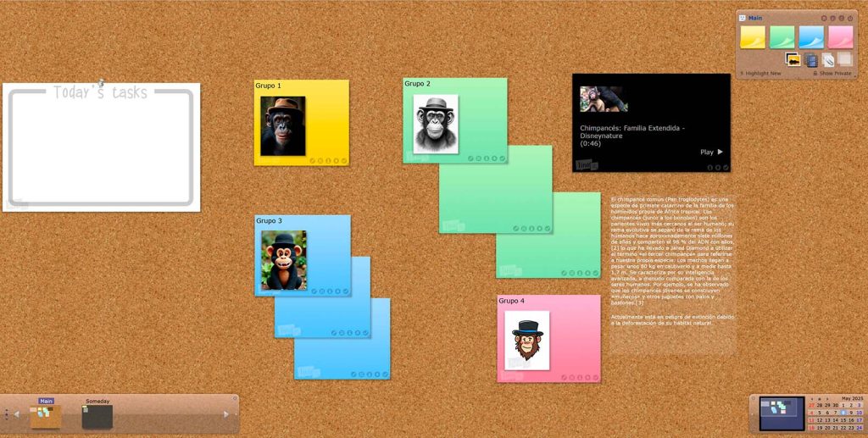Click the power icon in Main panel
This screenshot has height=438, width=868.
pyautogui.click(x=849, y=18)
